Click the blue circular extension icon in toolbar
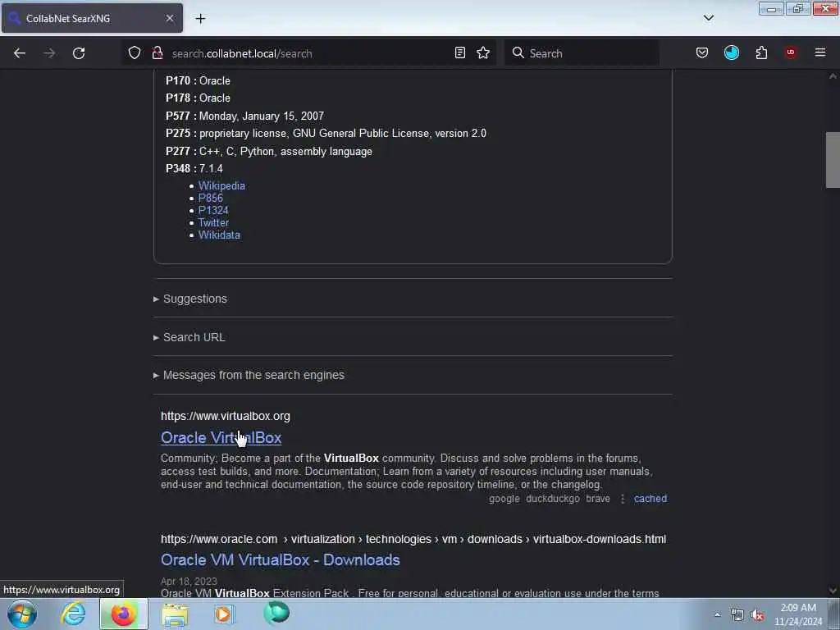Image resolution: width=840 pixels, height=630 pixels. (x=731, y=52)
